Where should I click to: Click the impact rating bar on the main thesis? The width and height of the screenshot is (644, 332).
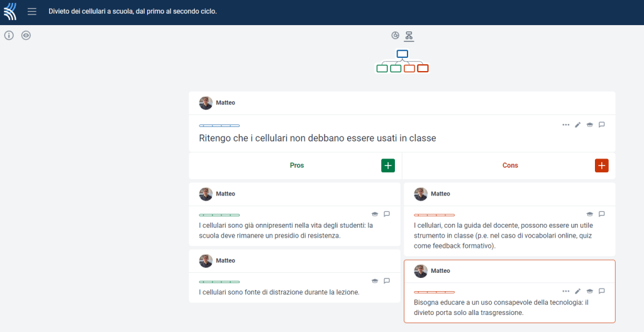click(219, 126)
